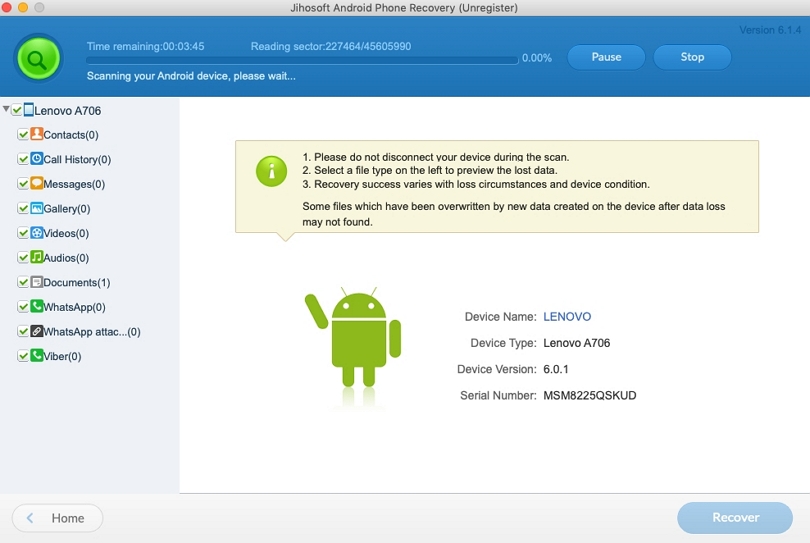Stop the scan
810x543 pixels.
click(x=692, y=57)
